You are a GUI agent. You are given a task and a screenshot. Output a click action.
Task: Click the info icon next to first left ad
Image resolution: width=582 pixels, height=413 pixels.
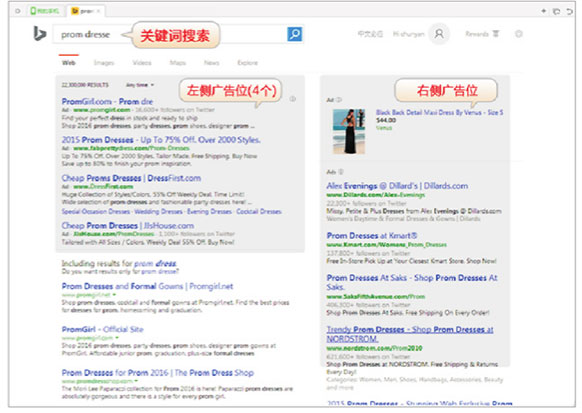[292, 99]
